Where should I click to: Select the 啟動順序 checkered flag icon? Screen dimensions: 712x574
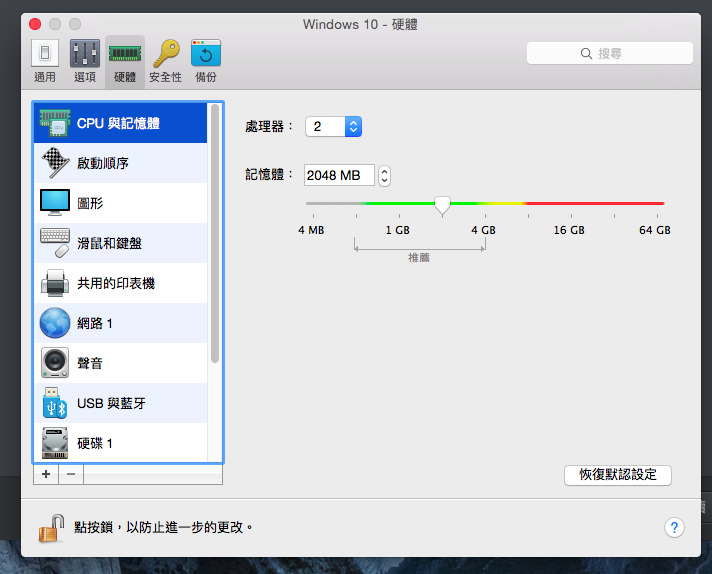[x=55, y=163]
